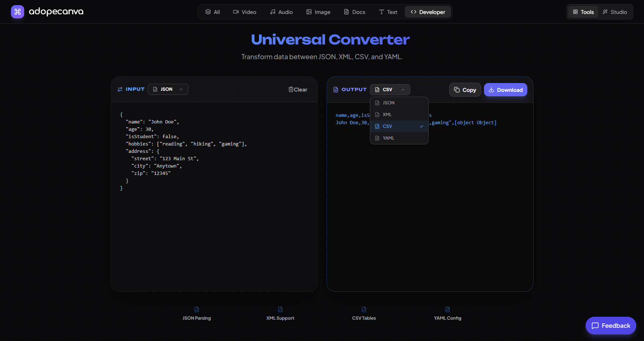This screenshot has height=341, width=644.
Task: Open the input format JSON dropdown
Action: [168, 89]
